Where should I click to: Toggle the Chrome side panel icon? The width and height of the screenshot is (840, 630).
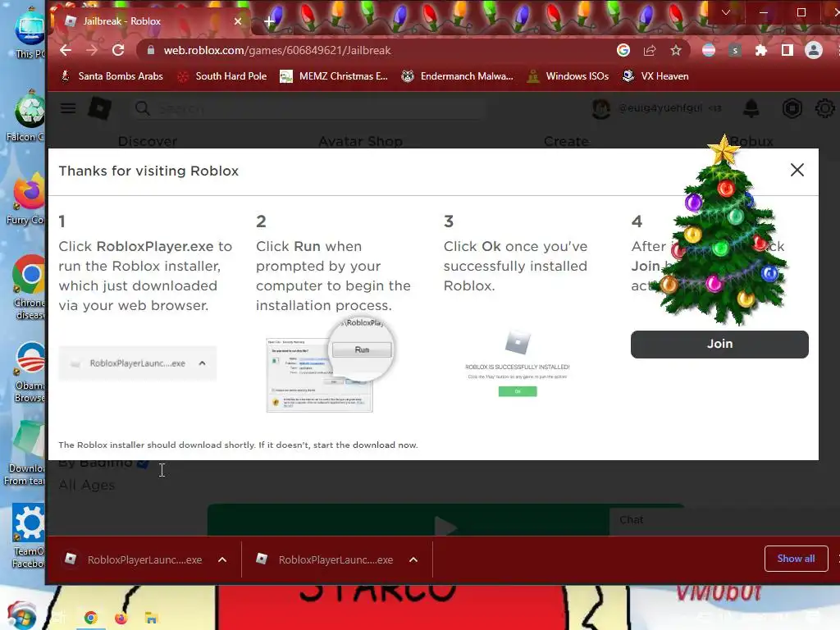[x=787, y=50]
